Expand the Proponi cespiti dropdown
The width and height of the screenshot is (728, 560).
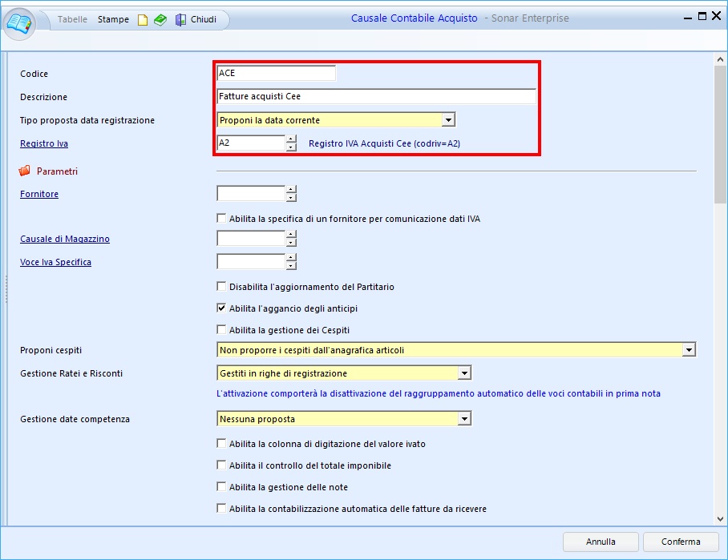pos(688,350)
